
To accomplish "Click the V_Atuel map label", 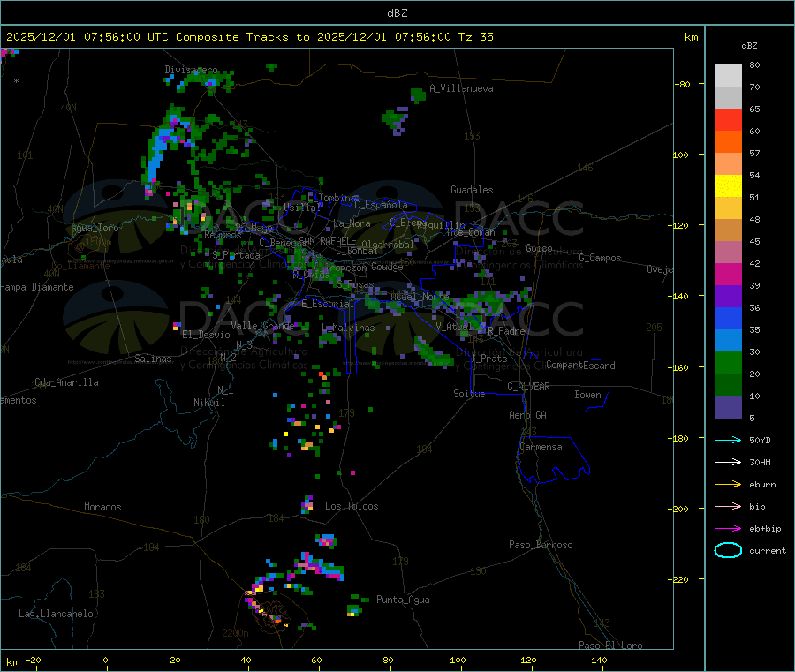I will 454,327.
